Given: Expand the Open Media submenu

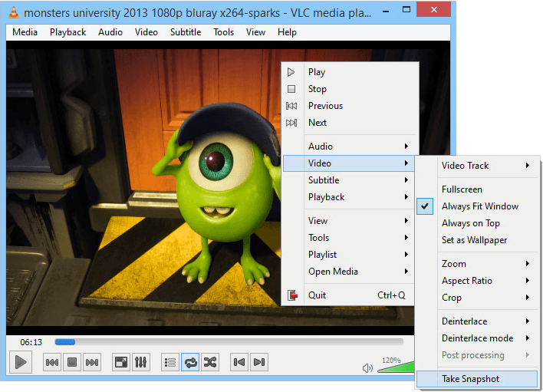Looking at the screenshot, I should pyautogui.click(x=348, y=272).
